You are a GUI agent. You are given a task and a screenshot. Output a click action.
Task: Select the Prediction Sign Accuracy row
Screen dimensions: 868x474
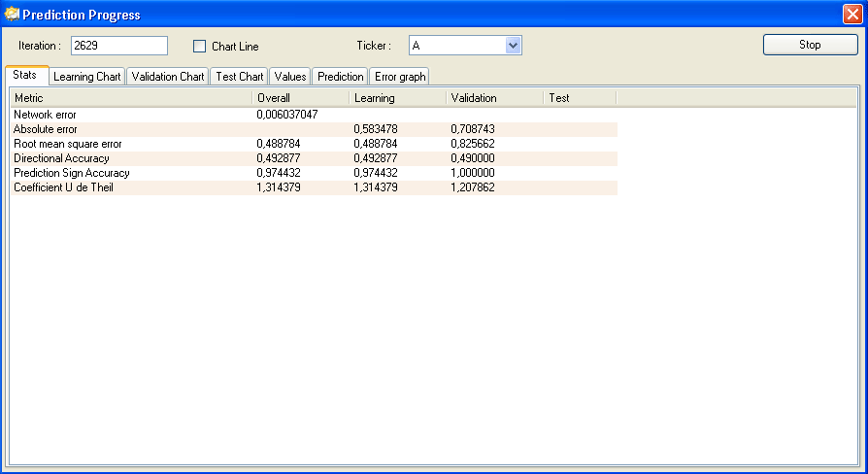point(314,173)
